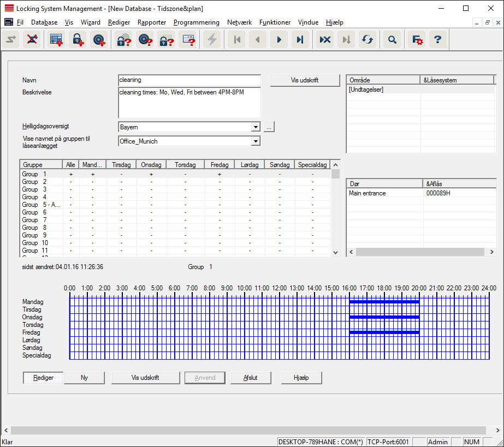
Task: Open the Programmering menu
Action: tap(196, 22)
